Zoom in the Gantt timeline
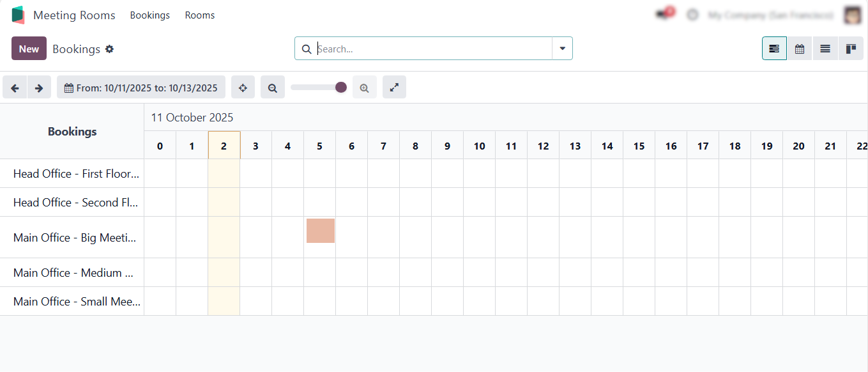868x372 pixels. 365,88
